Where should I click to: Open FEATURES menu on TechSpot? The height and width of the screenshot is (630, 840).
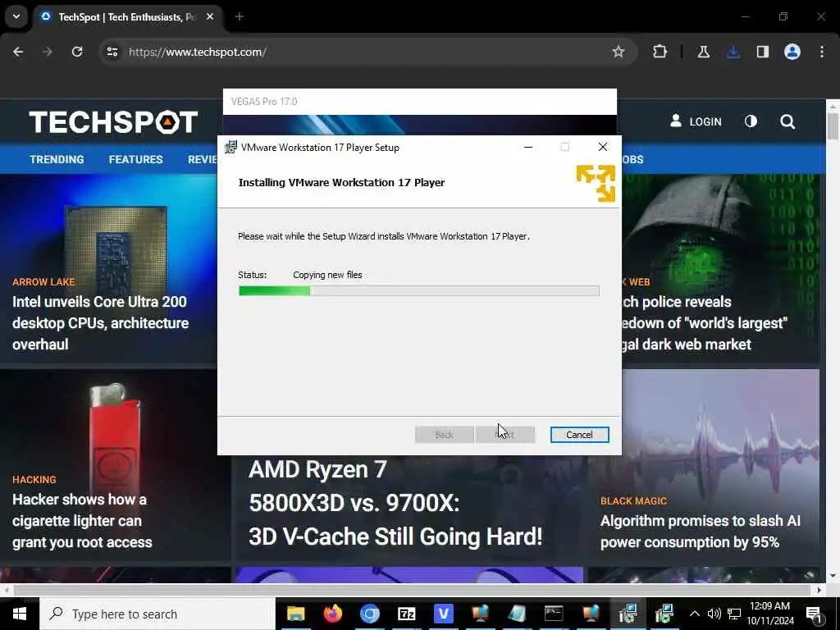coord(135,159)
